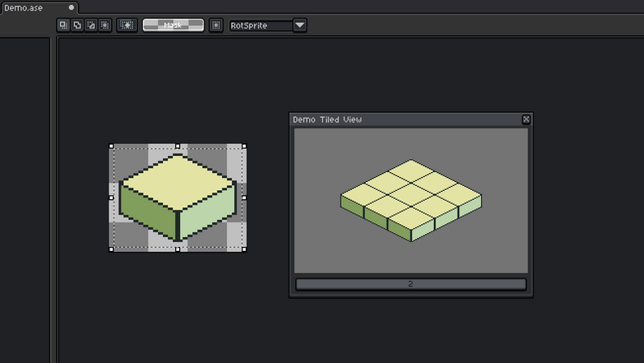The width and height of the screenshot is (644, 363).
Task: Select the Add to selection mode icon
Action: coord(77,25)
